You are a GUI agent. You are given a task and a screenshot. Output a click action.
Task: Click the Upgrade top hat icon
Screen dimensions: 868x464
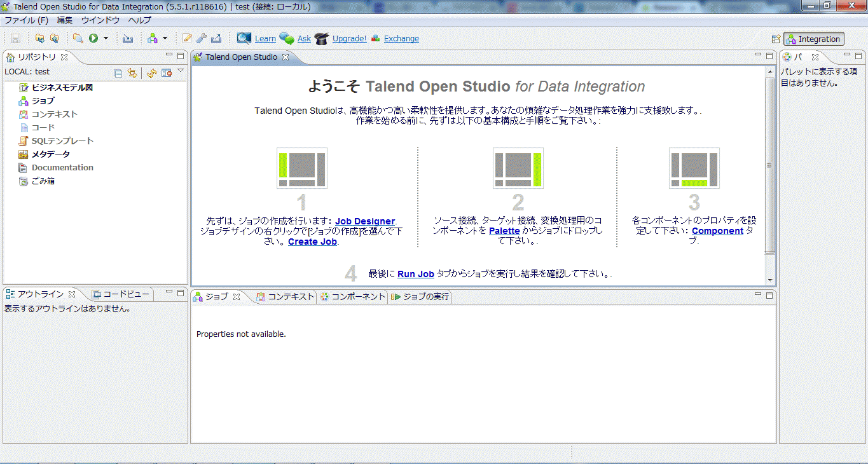(322, 39)
